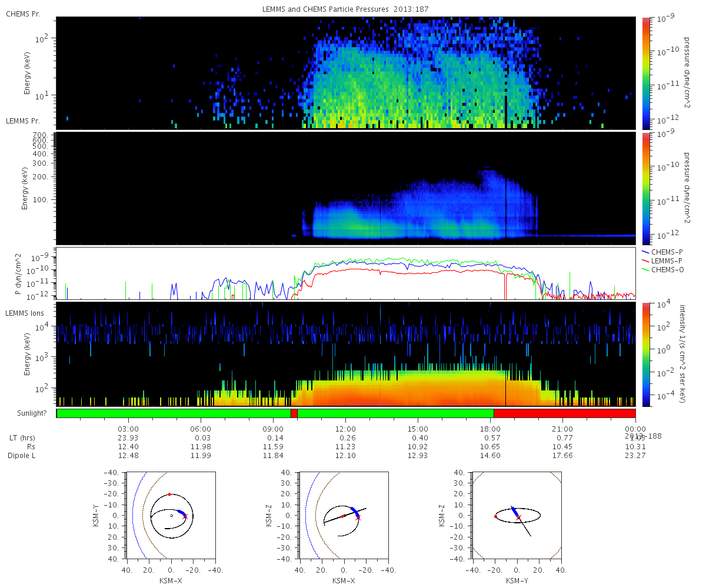Click the Rs value 11.23
Image resolution: width=706 pixels, height=588 pixels.
pos(345,447)
